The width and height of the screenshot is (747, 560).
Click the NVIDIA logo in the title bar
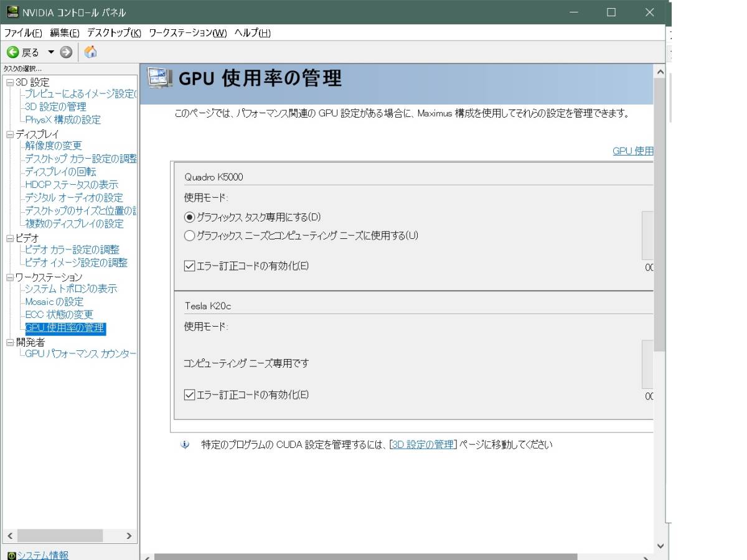click(12, 12)
